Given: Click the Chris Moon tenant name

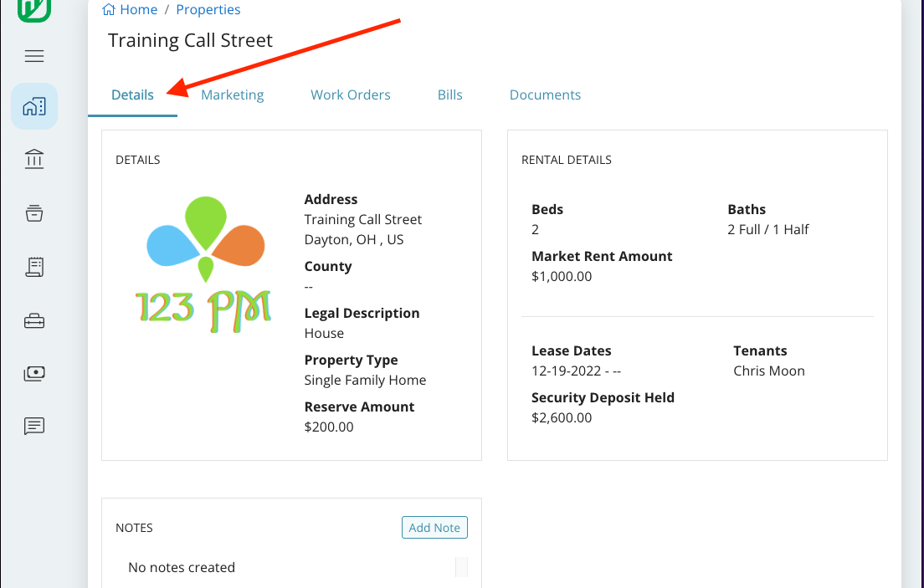Looking at the screenshot, I should pos(768,371).
